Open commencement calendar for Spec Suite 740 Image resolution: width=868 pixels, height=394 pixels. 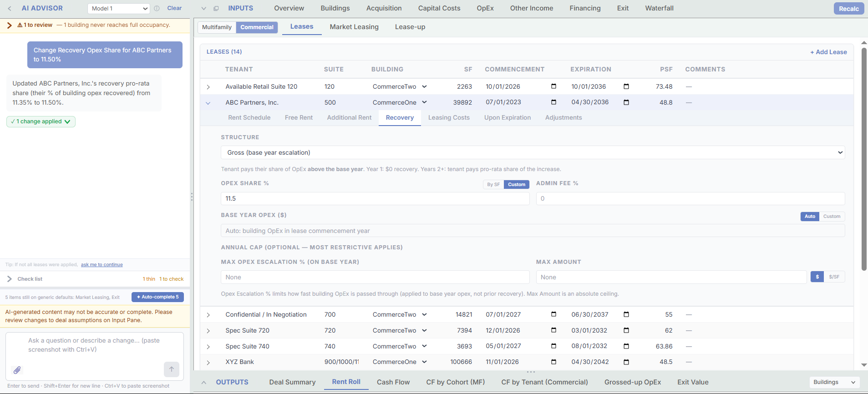point(553,346)
